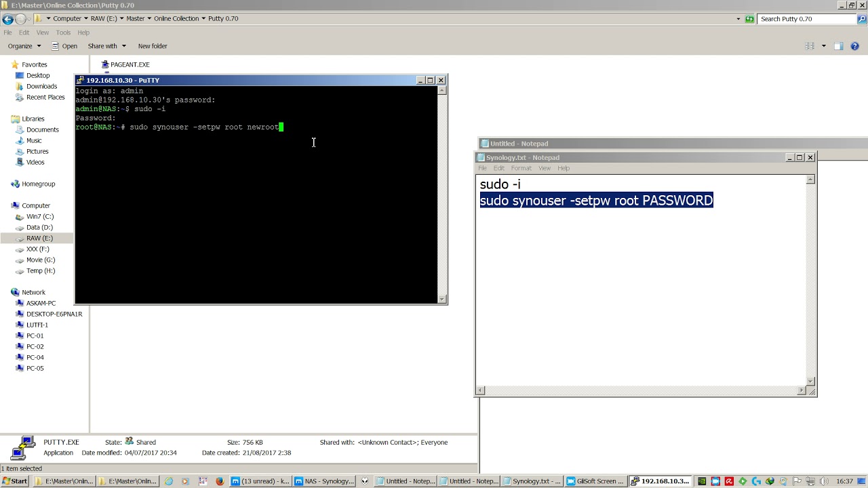The image size is (868, 488).
Task: Click the Internet Explorer taskbar icon
Action: tap(168, 481)
